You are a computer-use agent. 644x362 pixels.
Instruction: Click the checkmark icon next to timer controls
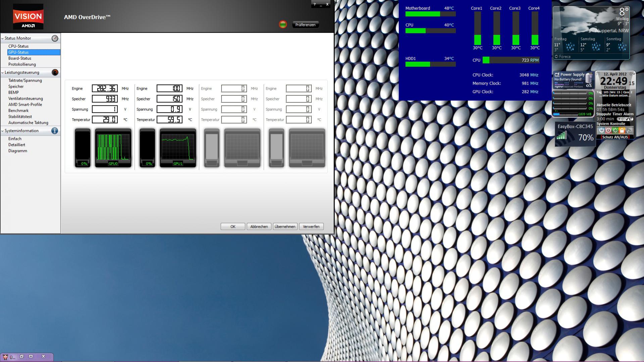(x=627, y=119)
